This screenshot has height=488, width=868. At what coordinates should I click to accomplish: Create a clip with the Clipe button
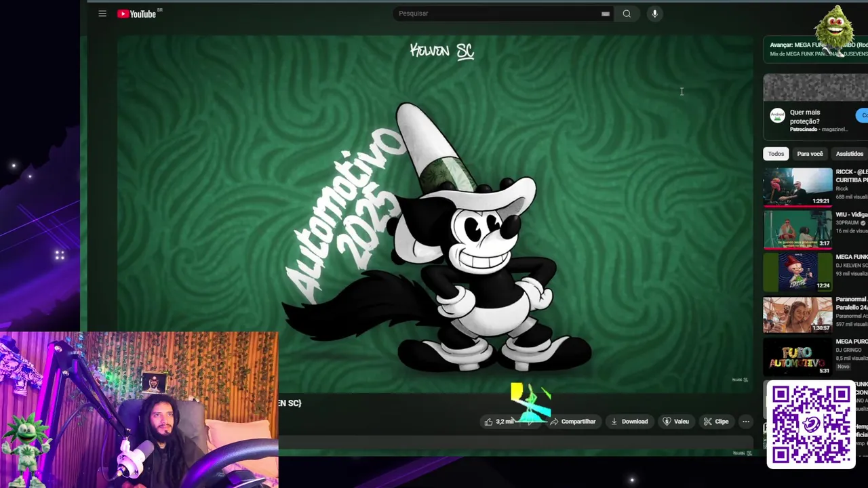(716, 422)
